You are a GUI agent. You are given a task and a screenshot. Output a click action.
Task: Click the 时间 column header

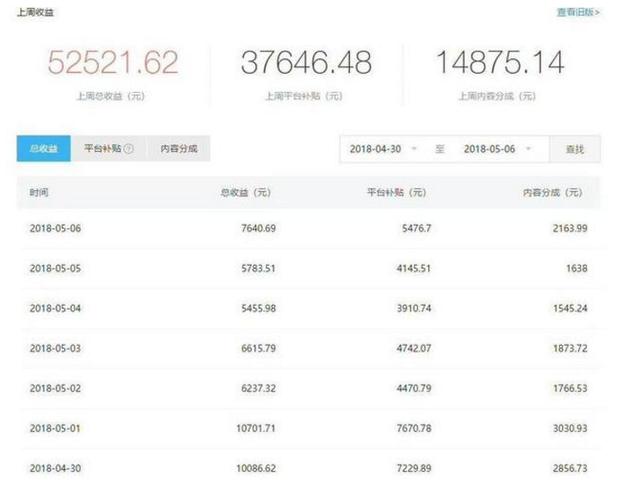tap(39, 192)
